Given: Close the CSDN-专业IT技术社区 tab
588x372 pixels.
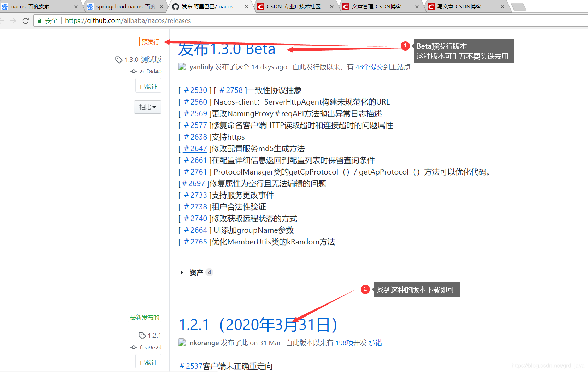Looking at the screenshot, I should point(331,7).
